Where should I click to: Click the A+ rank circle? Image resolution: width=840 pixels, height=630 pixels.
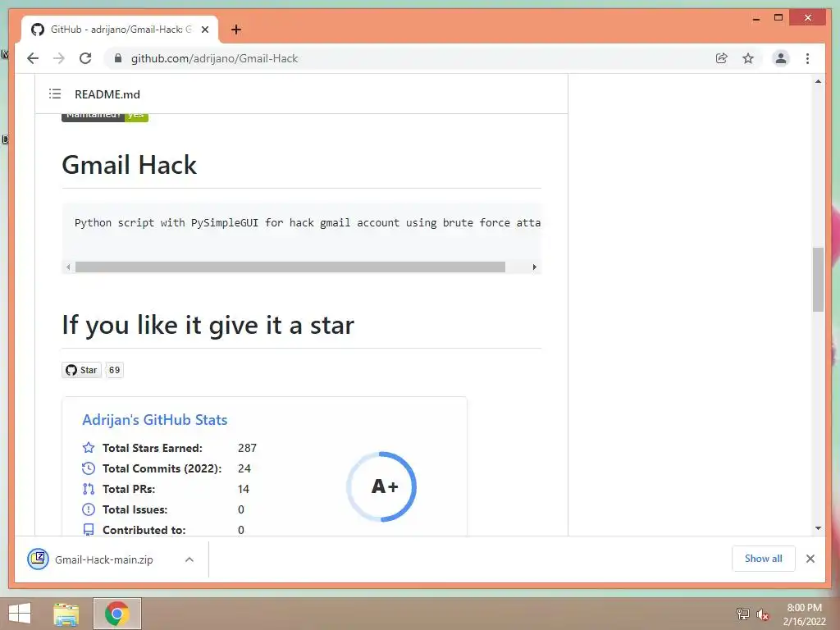tap(381, 486)
